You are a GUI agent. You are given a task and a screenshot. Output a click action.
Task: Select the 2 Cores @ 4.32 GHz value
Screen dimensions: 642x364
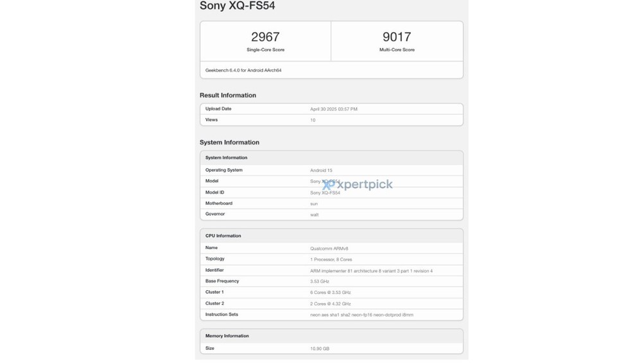(x=331, y=304)
